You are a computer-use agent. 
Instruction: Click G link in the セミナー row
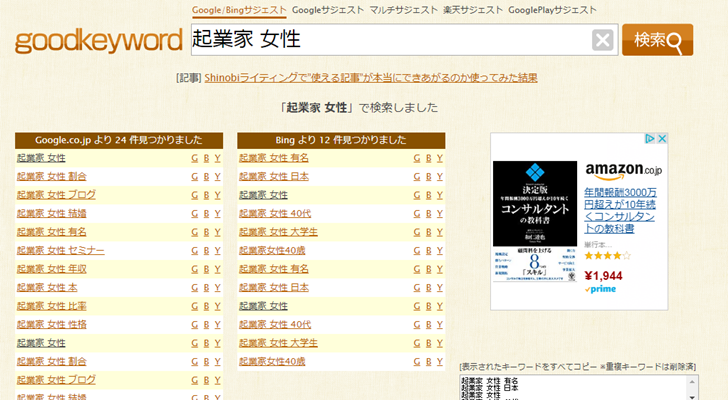(x=195, y=251)
